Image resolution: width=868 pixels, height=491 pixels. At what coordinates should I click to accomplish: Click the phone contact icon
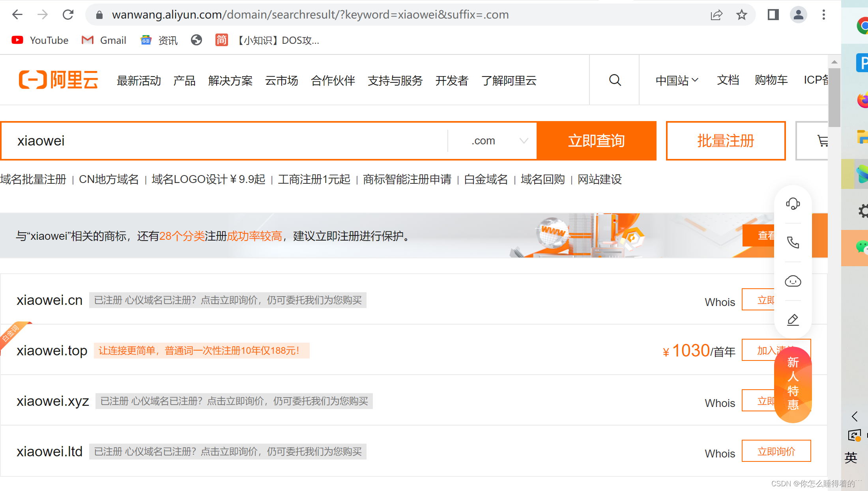tap(793, 242)
